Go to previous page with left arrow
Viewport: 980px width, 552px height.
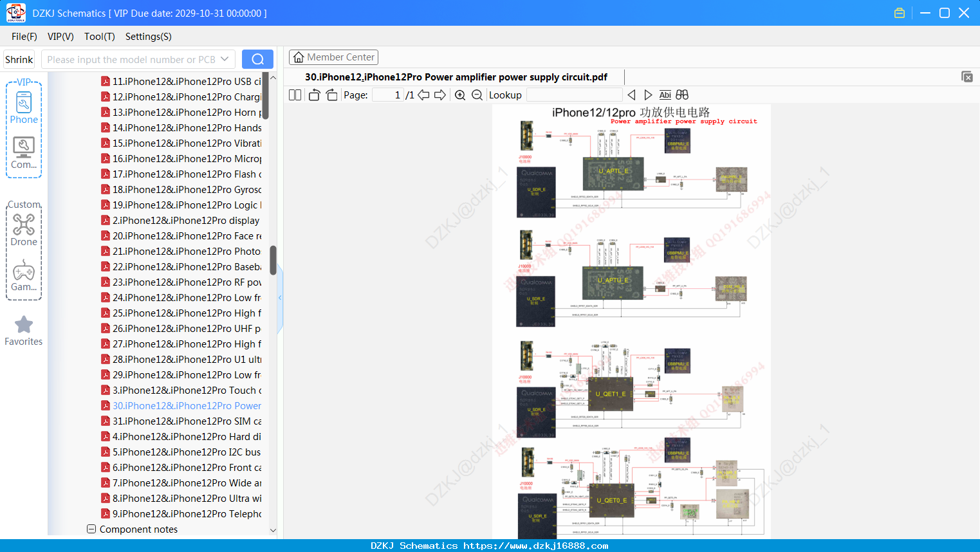423,95
